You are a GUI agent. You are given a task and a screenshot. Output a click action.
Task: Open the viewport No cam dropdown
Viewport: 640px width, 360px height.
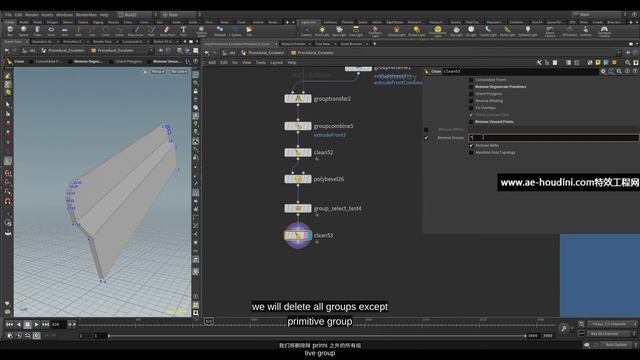(179, 72)
